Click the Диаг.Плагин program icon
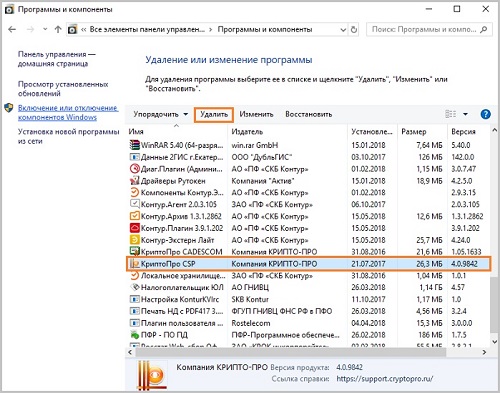Image resolution: width=500 pixels, height=393 pixels. [134, 169]
